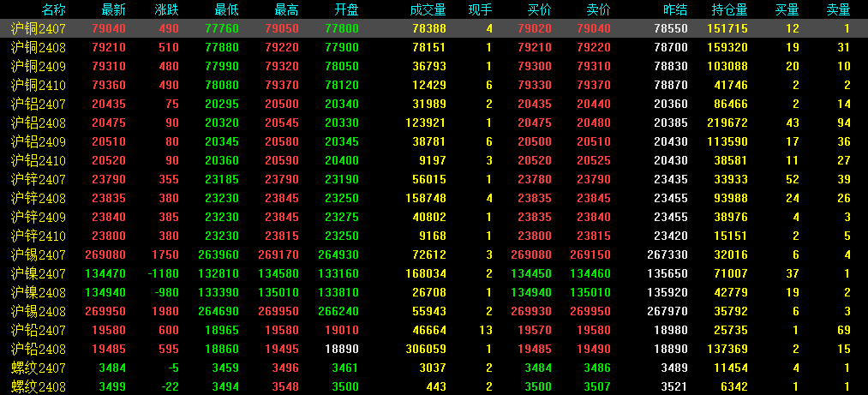Click the 最高 column header
868x395 pixels.
(287, 9)
